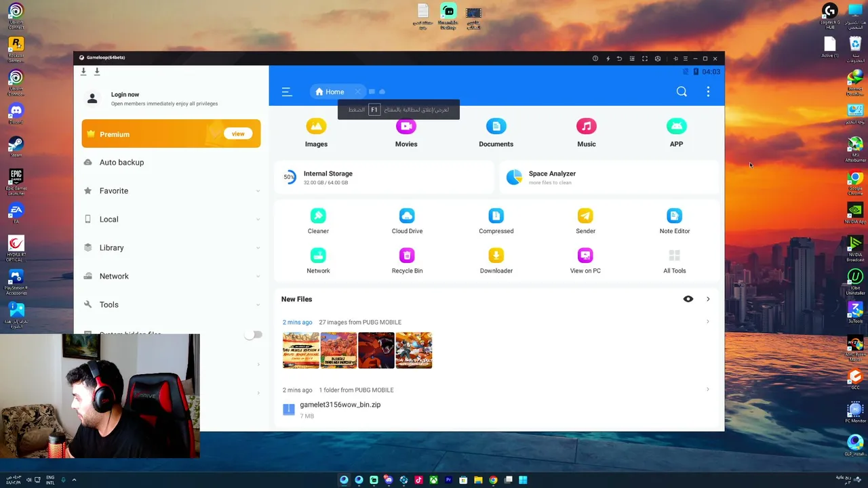Open the Windows Start button
Image resolution: width=868 pixels, height=488 pixels.
click(x=523, y=480)
